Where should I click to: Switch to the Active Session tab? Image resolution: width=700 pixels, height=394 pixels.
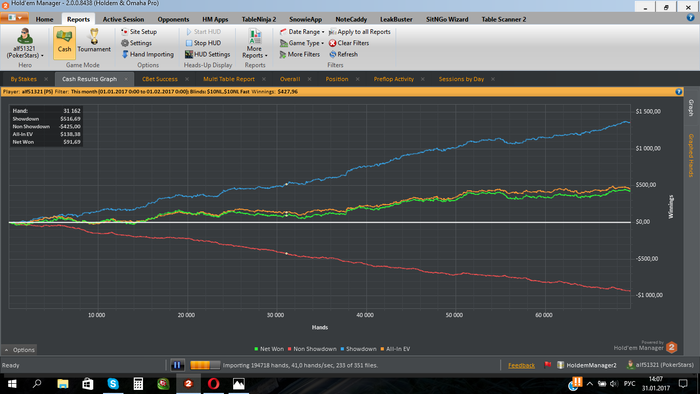(x=123, y=19)
